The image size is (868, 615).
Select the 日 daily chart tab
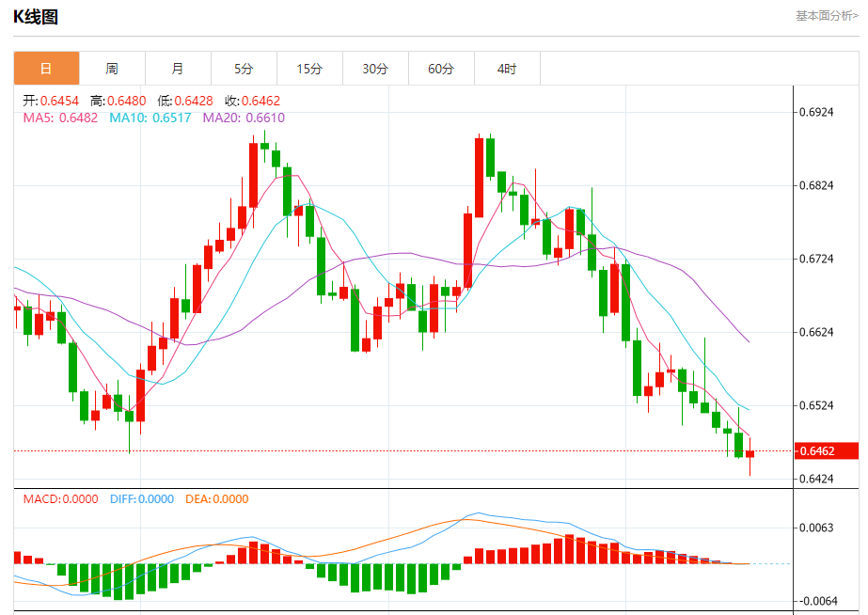point(46,69)
